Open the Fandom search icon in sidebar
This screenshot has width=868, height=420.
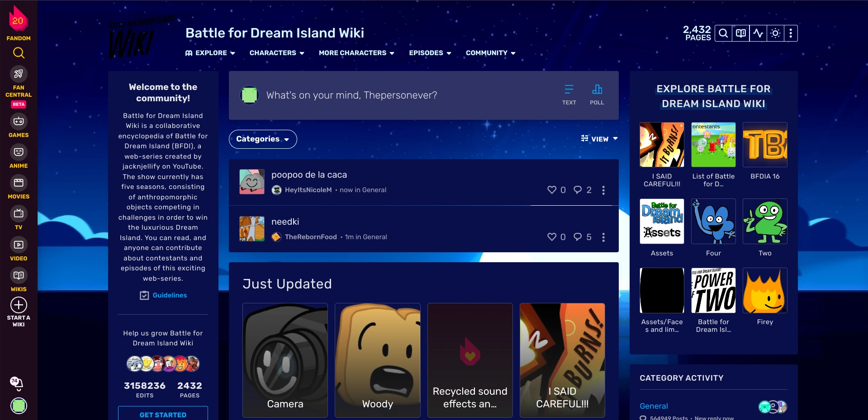tap(19, 53)
